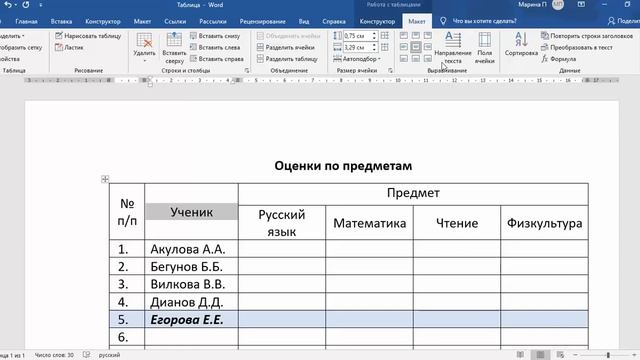The width and height of the screenshot is (640, 360).
Task: Open the Рассылки (Mailings) tab
Action: 213,21
